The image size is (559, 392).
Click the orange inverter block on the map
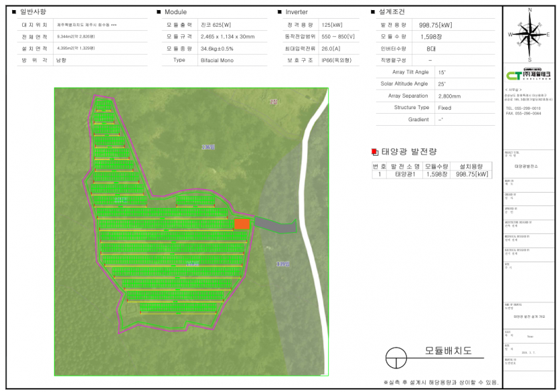[242, 225]
